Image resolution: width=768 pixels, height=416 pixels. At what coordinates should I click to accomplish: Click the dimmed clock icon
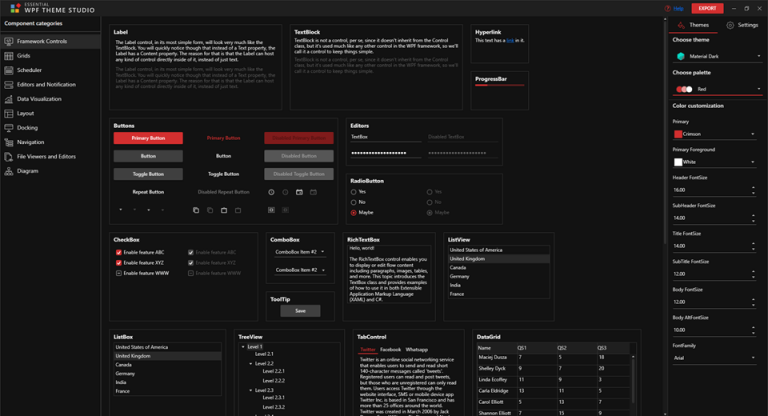tap(285, 192)
